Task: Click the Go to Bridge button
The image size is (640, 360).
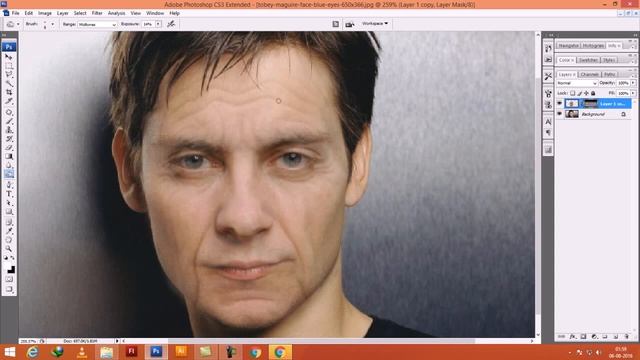Action: pyautogui.click(x=336, y=24)
